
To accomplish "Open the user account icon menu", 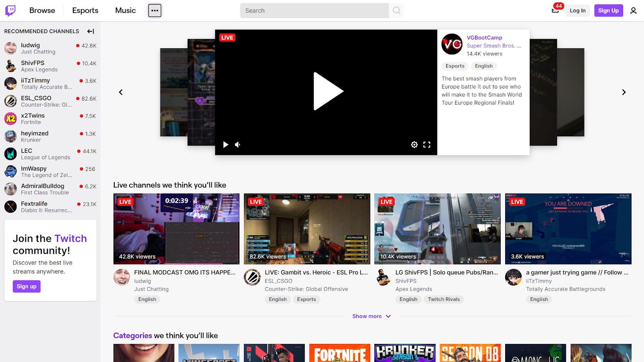I will pos(633,10).
